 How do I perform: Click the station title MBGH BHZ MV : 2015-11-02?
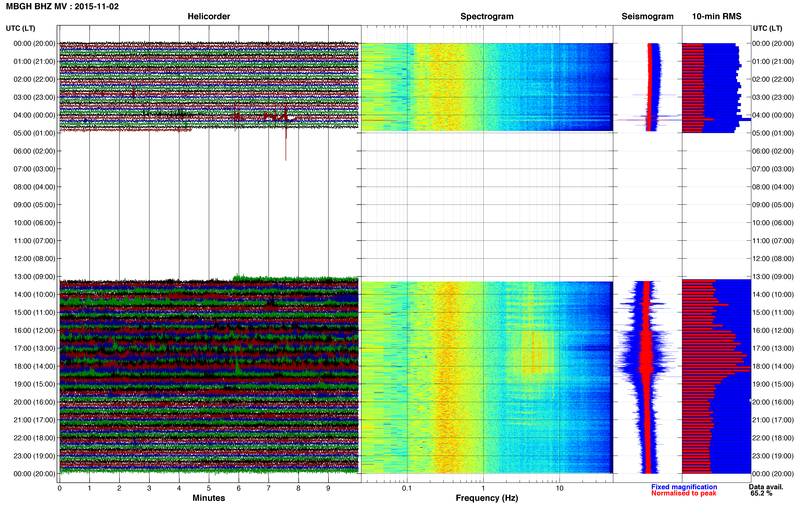pyautogui.click(x=62, y=6)
